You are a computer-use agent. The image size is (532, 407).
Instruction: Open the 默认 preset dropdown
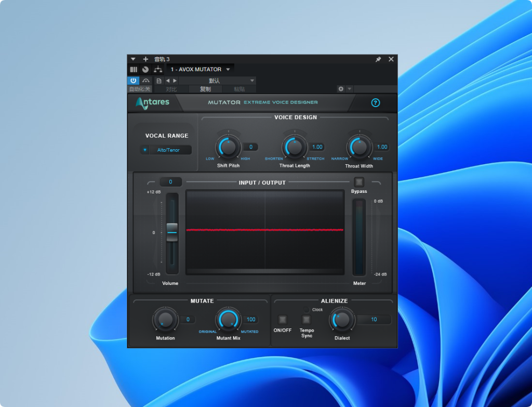pyautogui.click(x=217, y=81)
